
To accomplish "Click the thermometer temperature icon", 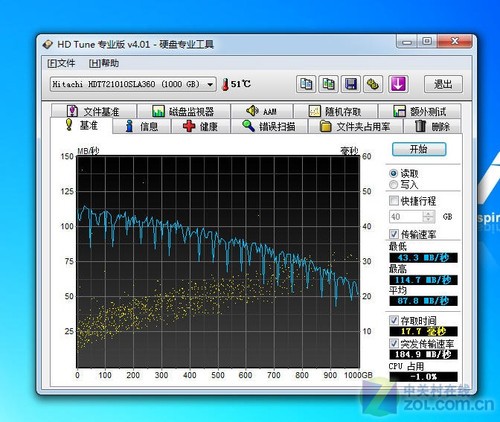I will pyautogui.click(x=226, y=85).
